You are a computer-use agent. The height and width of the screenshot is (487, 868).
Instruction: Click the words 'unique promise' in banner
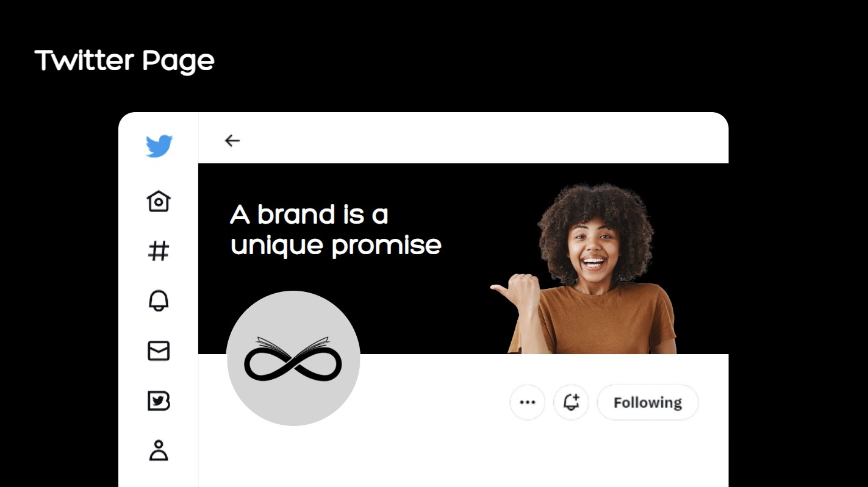click(336, 245)
